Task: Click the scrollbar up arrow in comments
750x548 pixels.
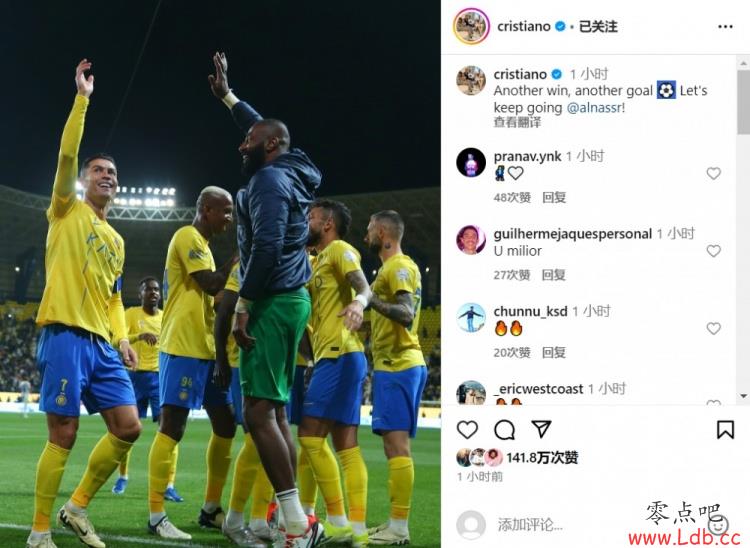Action: [x=744, y=63]
